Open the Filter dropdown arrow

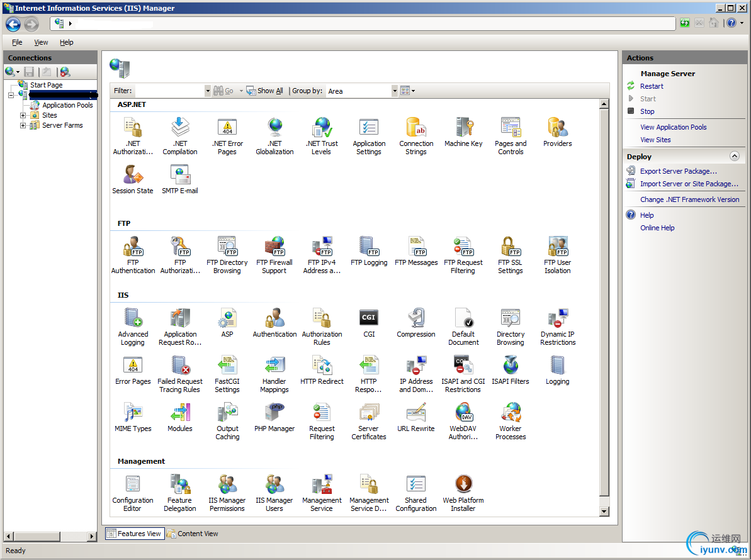(x=207, y=91)
